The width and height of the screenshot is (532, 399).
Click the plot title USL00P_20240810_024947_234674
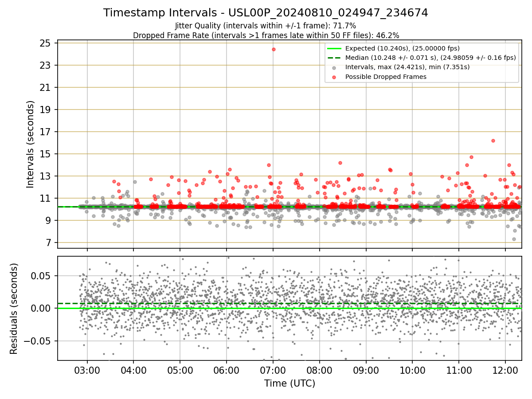coord(266,13)
